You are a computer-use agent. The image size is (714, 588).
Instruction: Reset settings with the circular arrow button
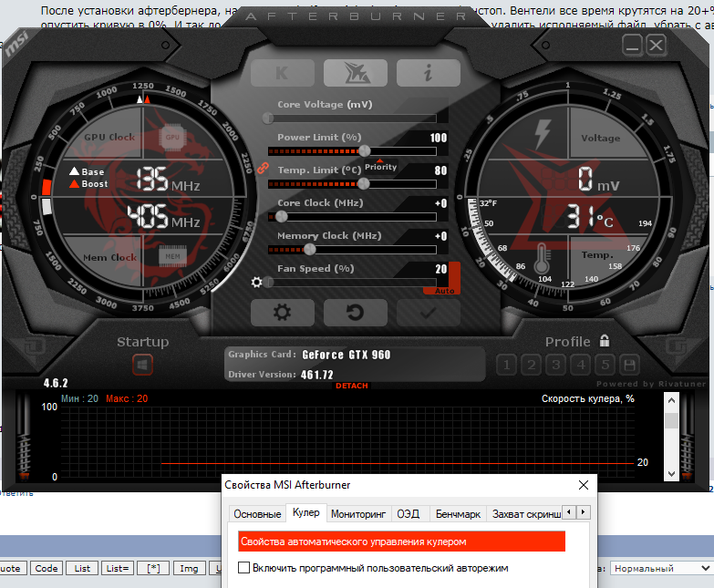coord(356,313)
